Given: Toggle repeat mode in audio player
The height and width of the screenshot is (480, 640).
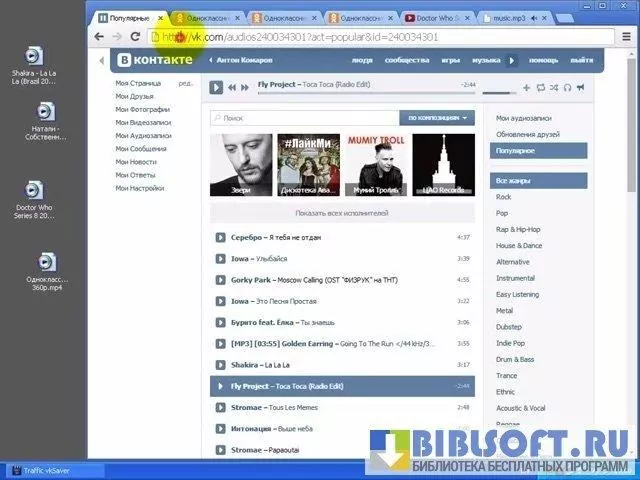Looking at the screenshot, I should 541,88.
